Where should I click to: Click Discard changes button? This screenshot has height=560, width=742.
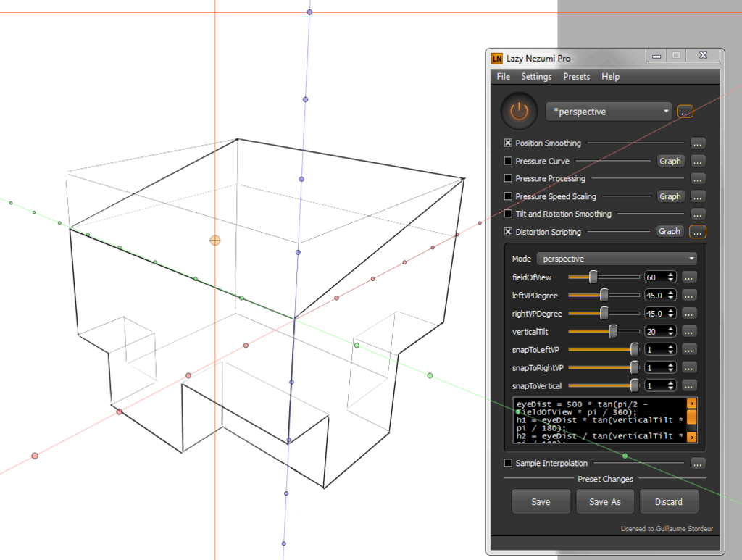coord(669,502)
